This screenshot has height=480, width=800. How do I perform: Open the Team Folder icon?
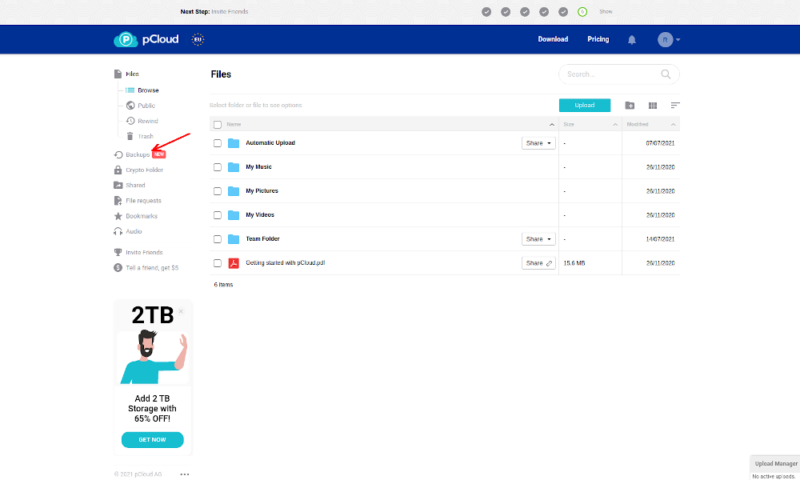[233, 239]
